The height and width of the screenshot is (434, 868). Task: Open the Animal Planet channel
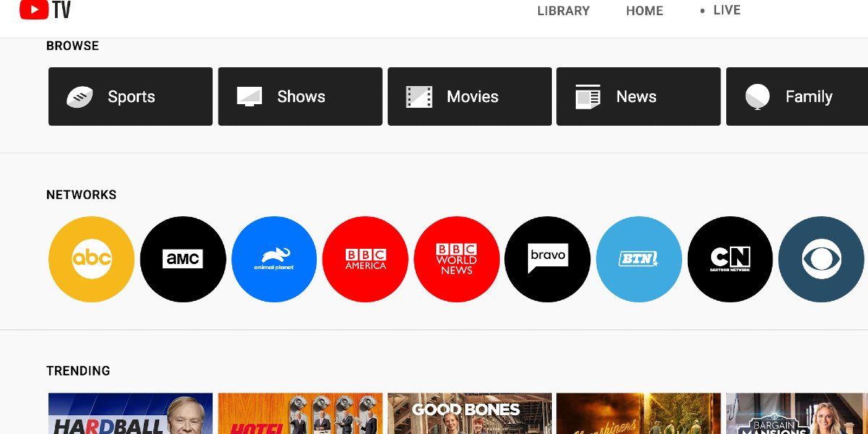(x=274, y=259)
